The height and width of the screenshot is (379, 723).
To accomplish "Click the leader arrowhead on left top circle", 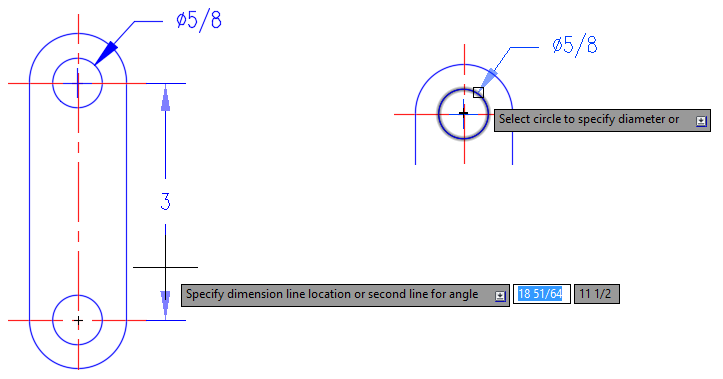I will click(x=107, y=53).
